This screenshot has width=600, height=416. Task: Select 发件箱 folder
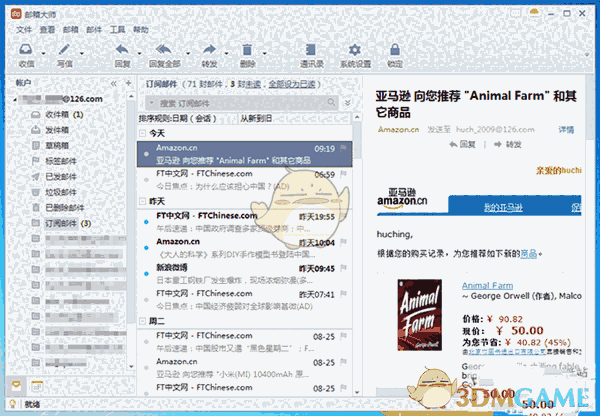click(x=50, y=130)
